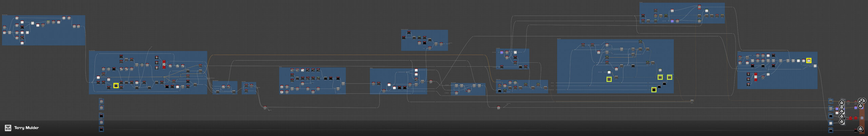Select the top node of the standalone node column
Viewport: 868px width, 136px height.
click(x=101, y=101)
